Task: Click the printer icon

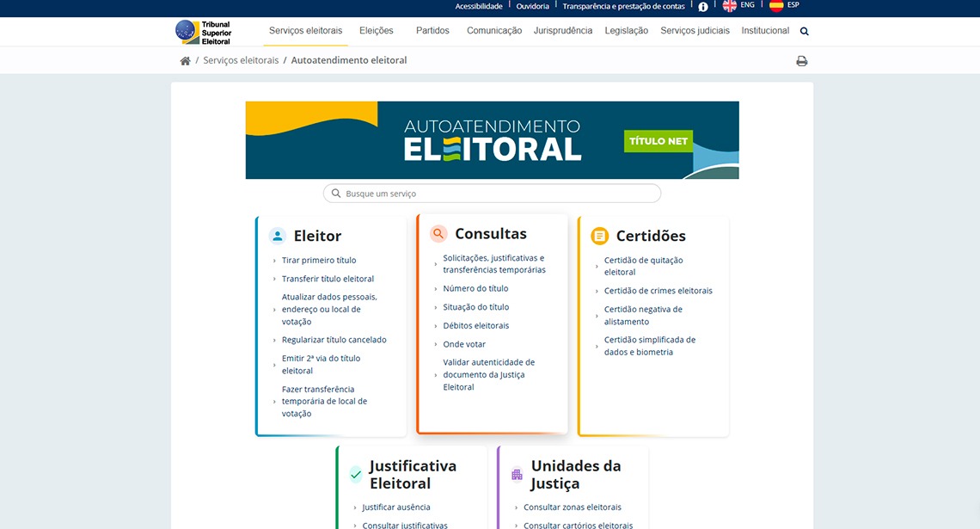Action: coord(801,61)
